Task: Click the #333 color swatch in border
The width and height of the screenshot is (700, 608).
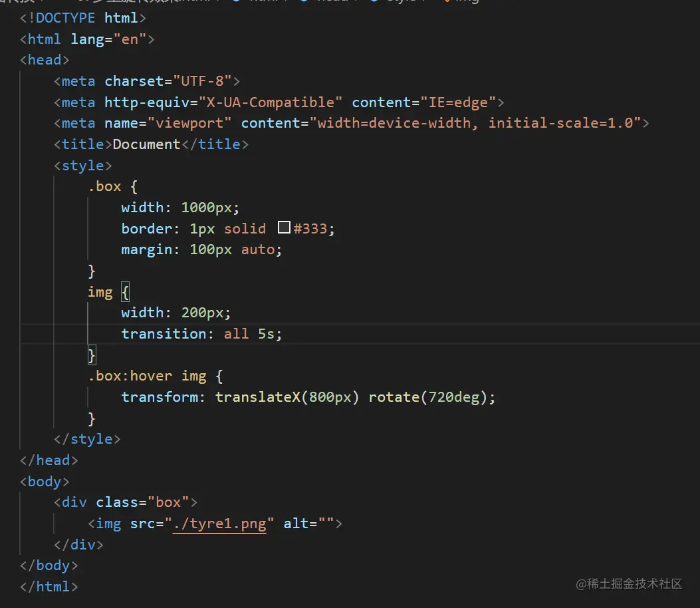Action: pyautogui.click(x=284, y=228)
